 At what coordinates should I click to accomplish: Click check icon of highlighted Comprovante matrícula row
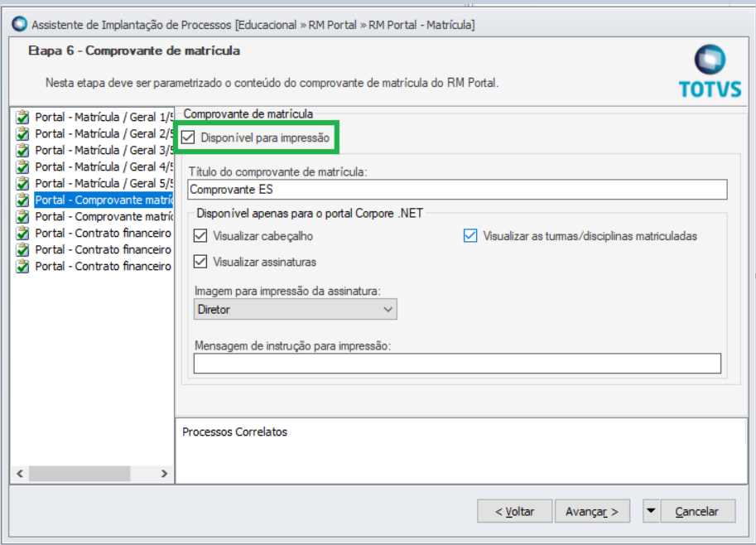click(x=22, y=200)
